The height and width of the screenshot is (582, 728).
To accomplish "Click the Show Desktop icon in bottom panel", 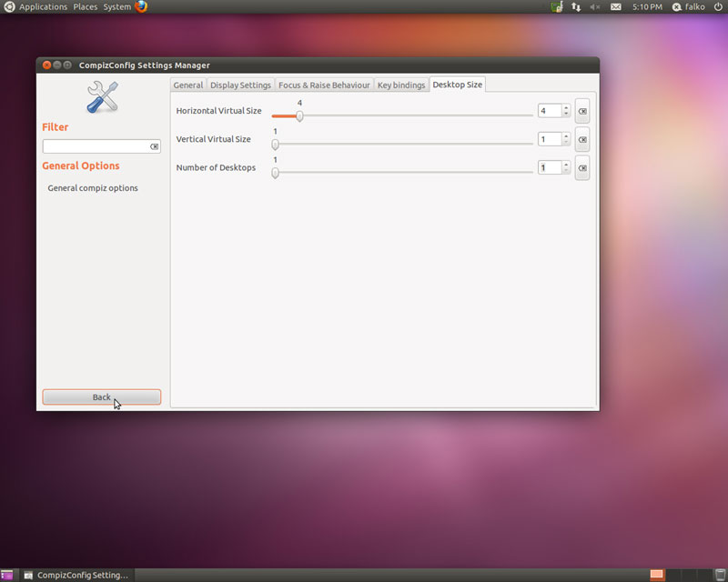I will click(7, 575).
